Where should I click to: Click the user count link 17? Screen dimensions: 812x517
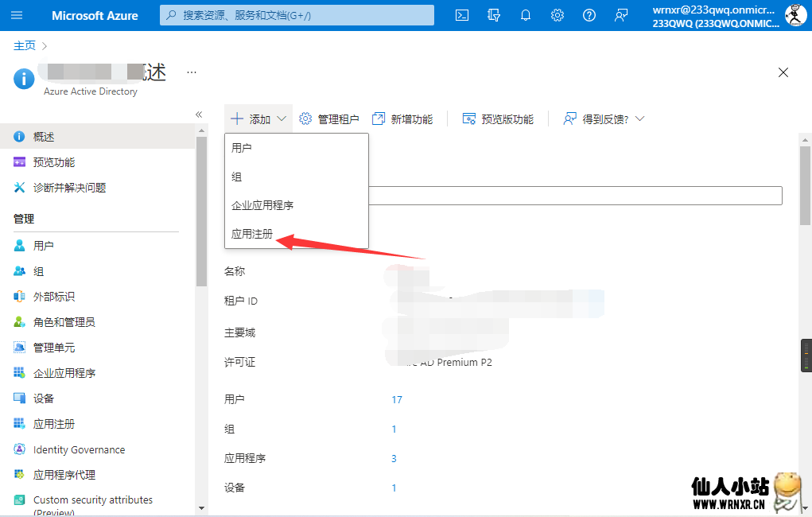(397, 399)
